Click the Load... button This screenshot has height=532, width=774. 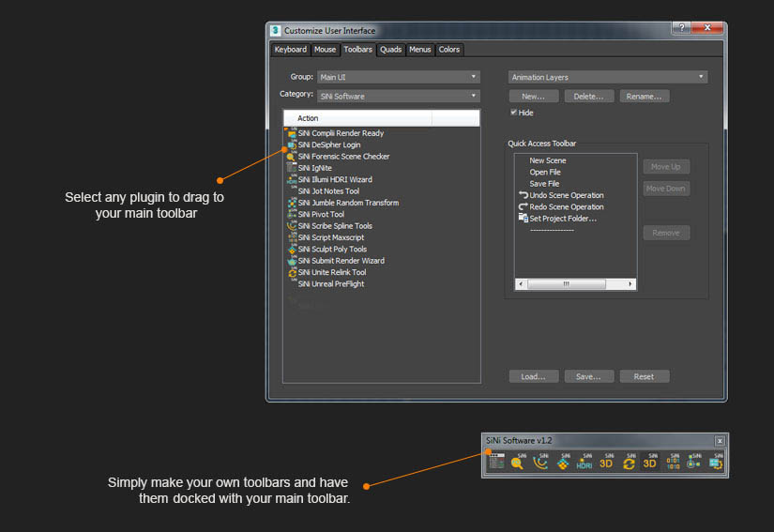click(534, 376)
